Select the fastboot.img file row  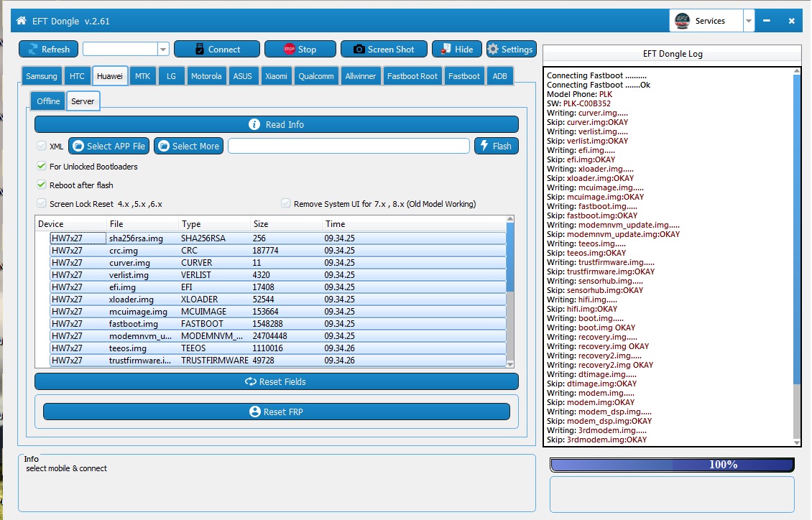coord(277,324)
